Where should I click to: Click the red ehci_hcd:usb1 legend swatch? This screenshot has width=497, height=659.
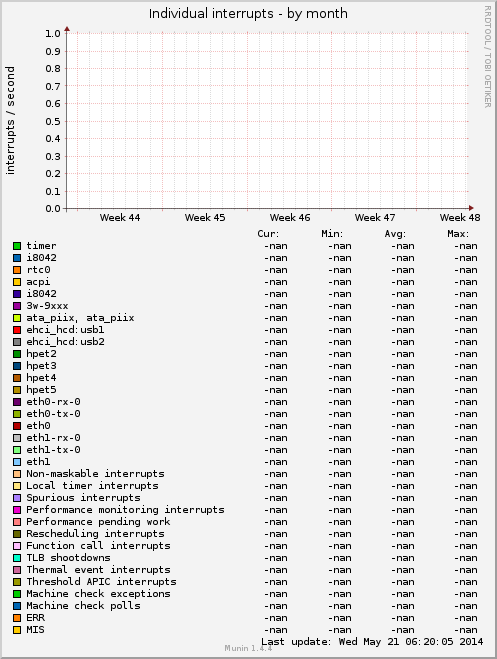17,330
